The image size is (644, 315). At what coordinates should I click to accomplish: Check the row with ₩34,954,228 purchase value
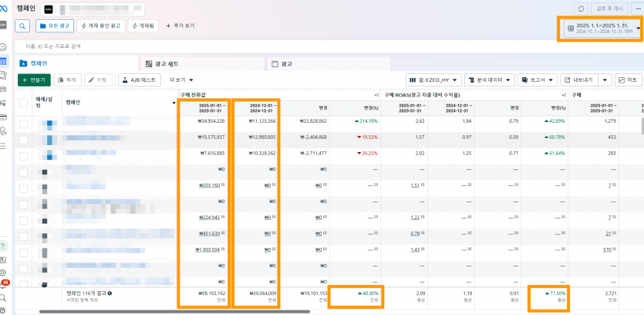click(23, 124)
